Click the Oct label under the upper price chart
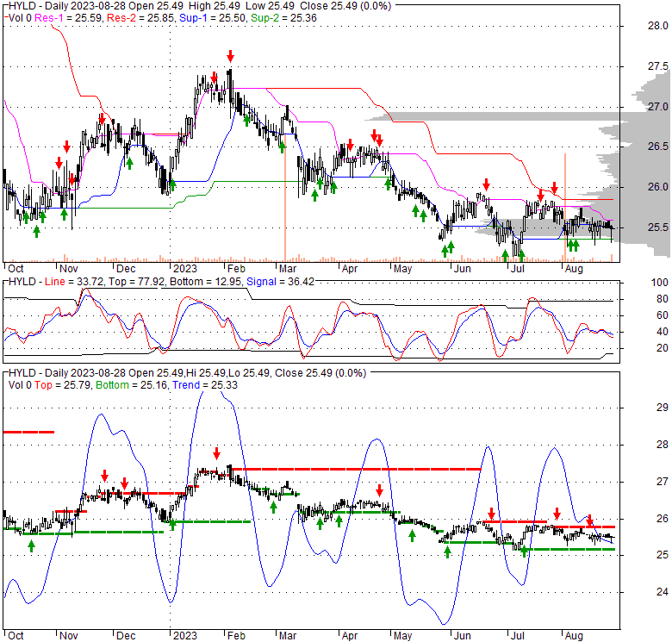 click(x=16, y=269)
